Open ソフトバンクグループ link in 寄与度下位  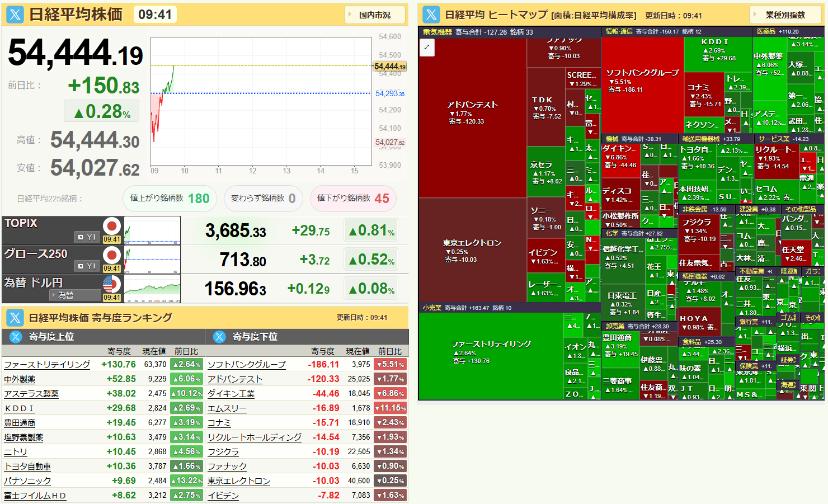(x=247, y=365)
